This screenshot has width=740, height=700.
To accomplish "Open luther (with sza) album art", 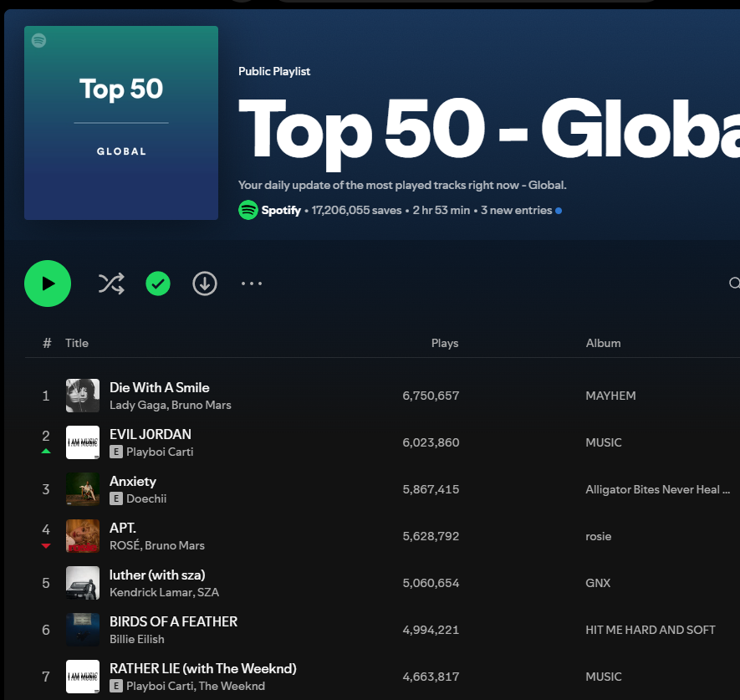I will 83,582.
